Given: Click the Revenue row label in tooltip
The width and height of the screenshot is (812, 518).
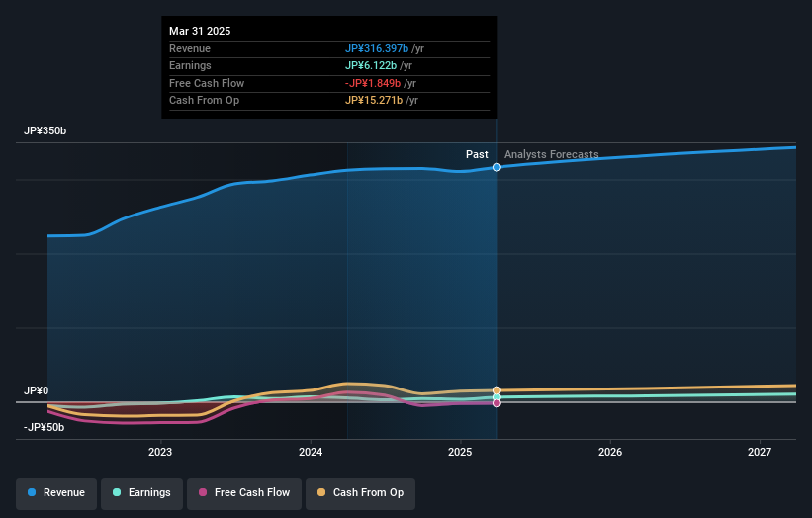Looking at the screenshot, I should click(190, 48).
